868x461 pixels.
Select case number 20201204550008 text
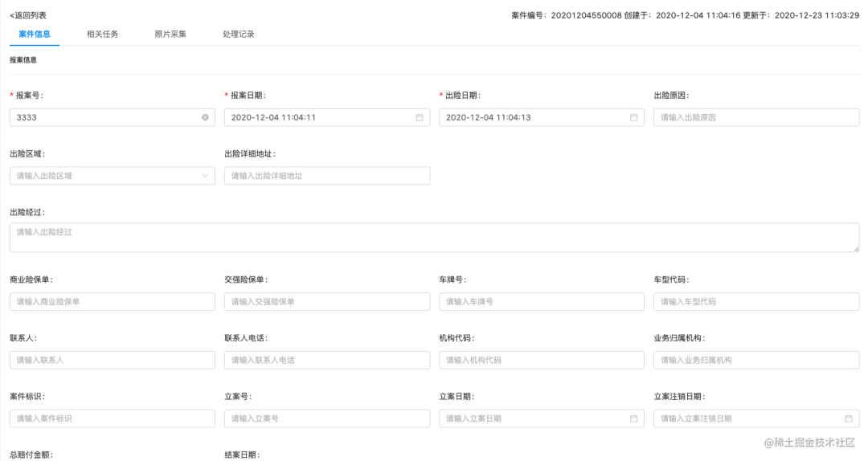click(586, 15)
